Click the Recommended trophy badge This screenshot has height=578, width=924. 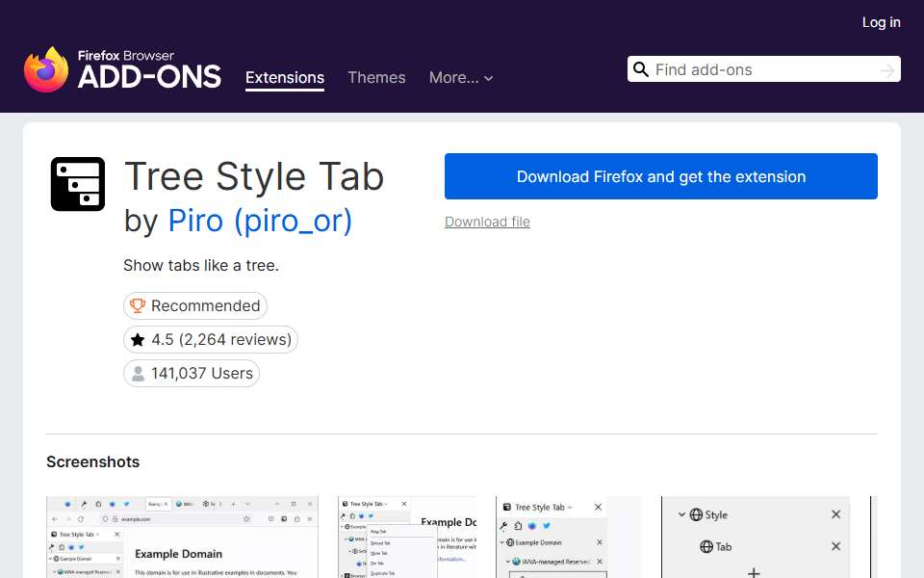click(x=195, y=305)
